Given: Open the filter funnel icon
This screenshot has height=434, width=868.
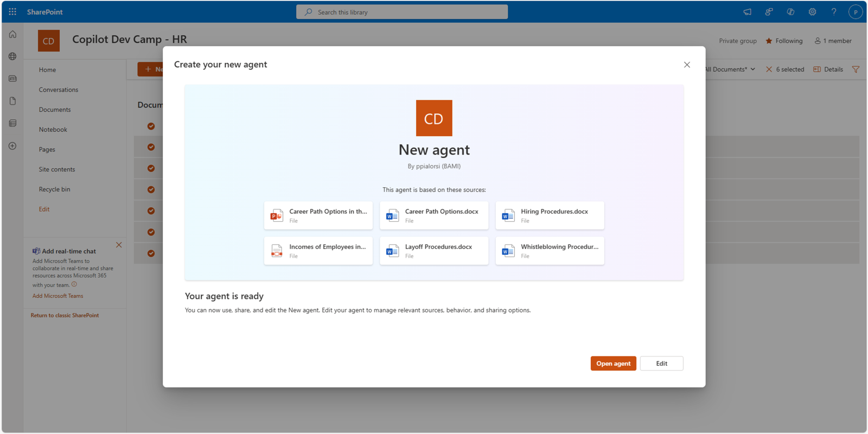Looking at the screenshot, I should pyautogui.click(x=856, y=69).
